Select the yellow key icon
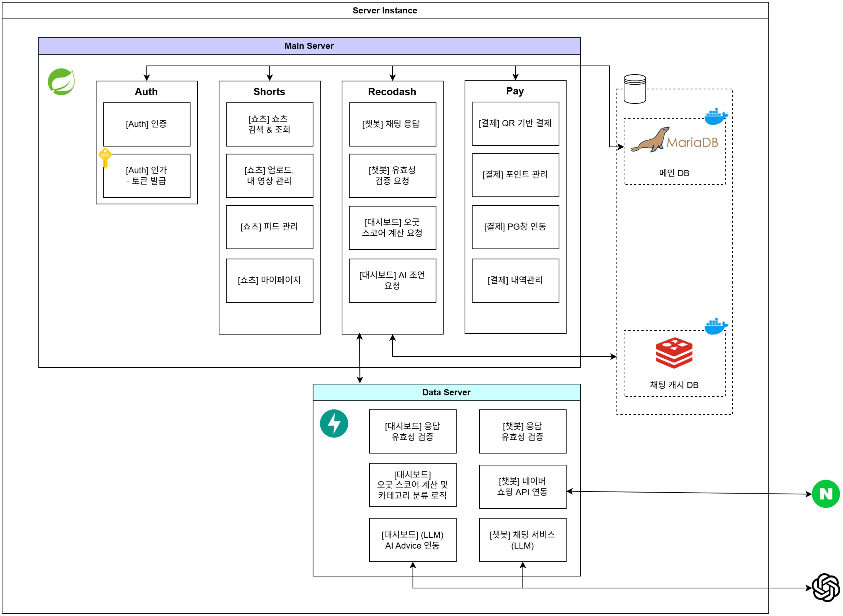 coord(105,157)
